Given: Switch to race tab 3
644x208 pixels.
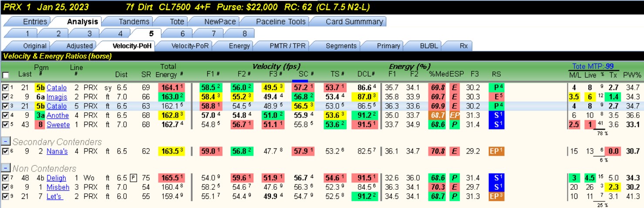Looking at the screenshot, I should tap(90, 34).
